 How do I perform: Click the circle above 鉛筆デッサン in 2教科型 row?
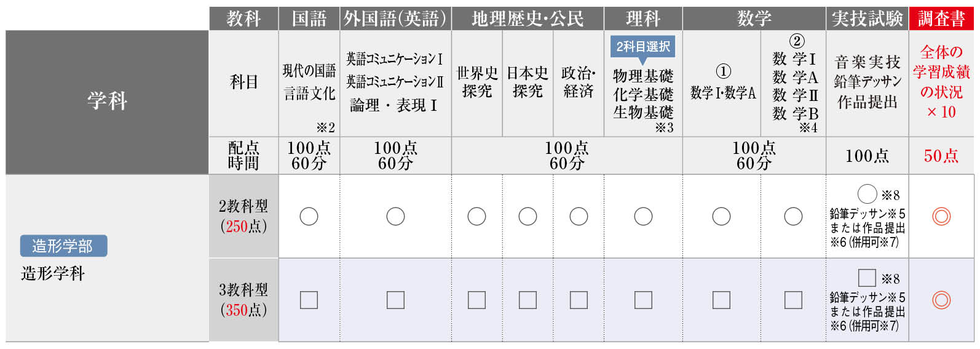tap(867, 194)
